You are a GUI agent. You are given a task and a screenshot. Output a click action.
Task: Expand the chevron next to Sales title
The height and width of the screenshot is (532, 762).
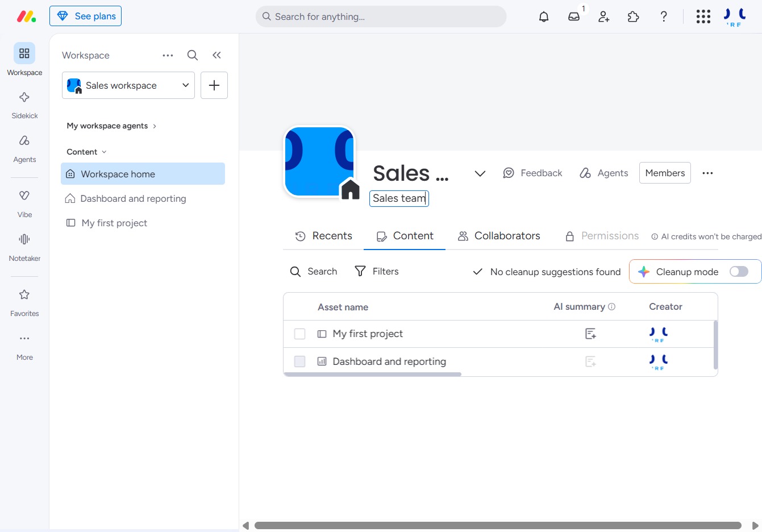480,173
